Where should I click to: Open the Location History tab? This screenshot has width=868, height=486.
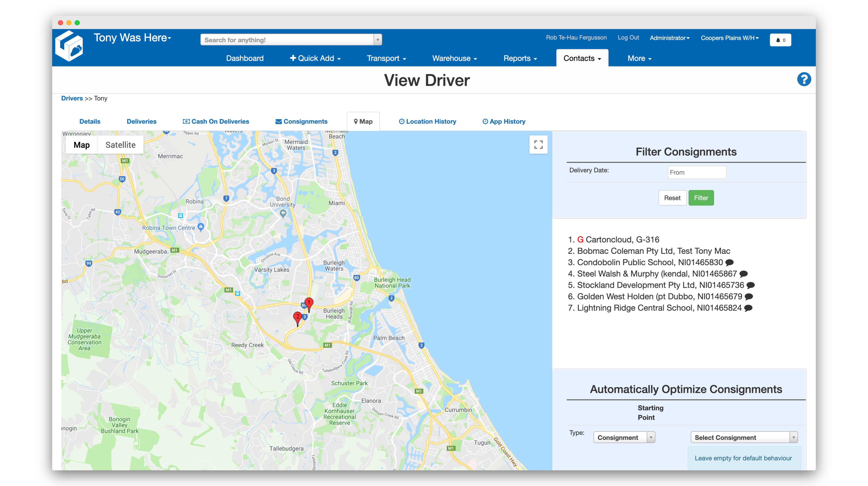pos(427,121)
